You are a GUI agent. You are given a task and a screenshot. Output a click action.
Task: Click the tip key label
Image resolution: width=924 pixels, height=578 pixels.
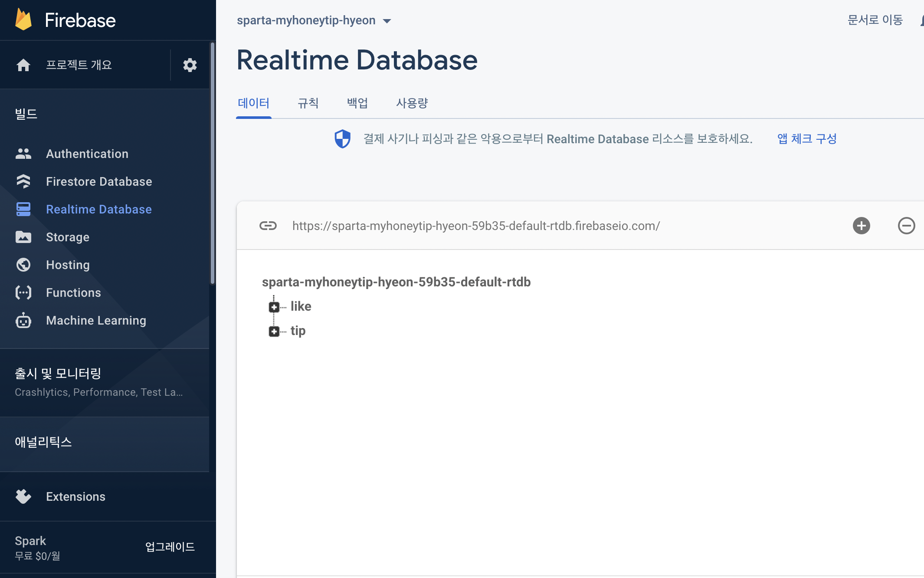tap(298, 331)
